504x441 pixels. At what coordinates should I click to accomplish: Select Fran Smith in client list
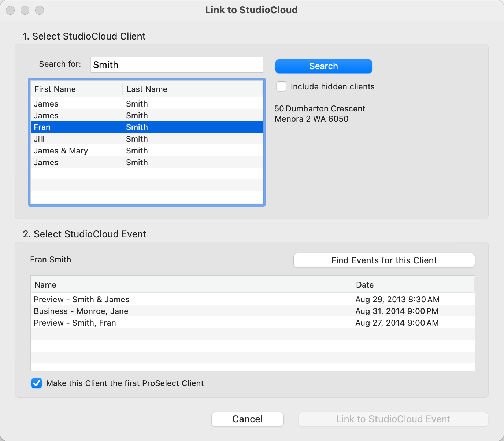(x=147, y=127)
